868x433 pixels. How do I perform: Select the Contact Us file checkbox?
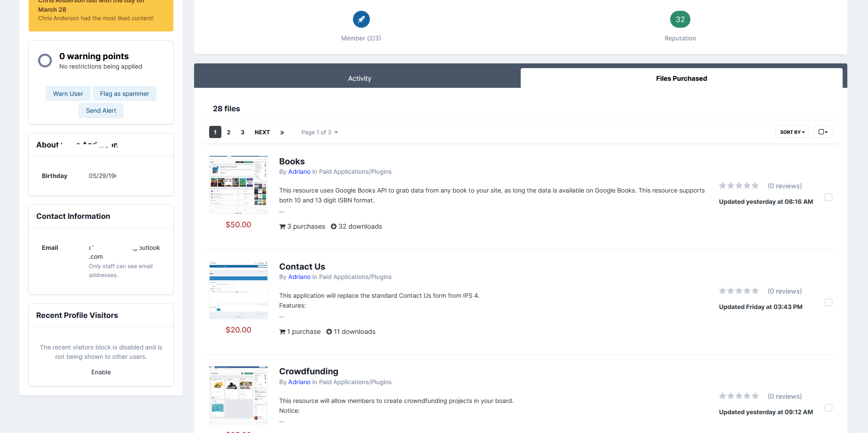click(829, 302)
